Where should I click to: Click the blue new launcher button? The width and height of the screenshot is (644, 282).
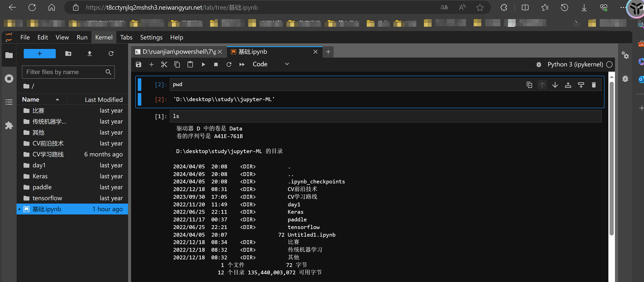coord(39,53)
